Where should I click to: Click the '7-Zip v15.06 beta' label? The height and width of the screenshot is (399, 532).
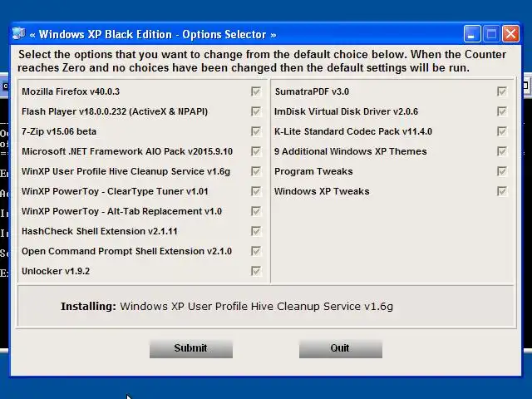click(x=59, y=131)
